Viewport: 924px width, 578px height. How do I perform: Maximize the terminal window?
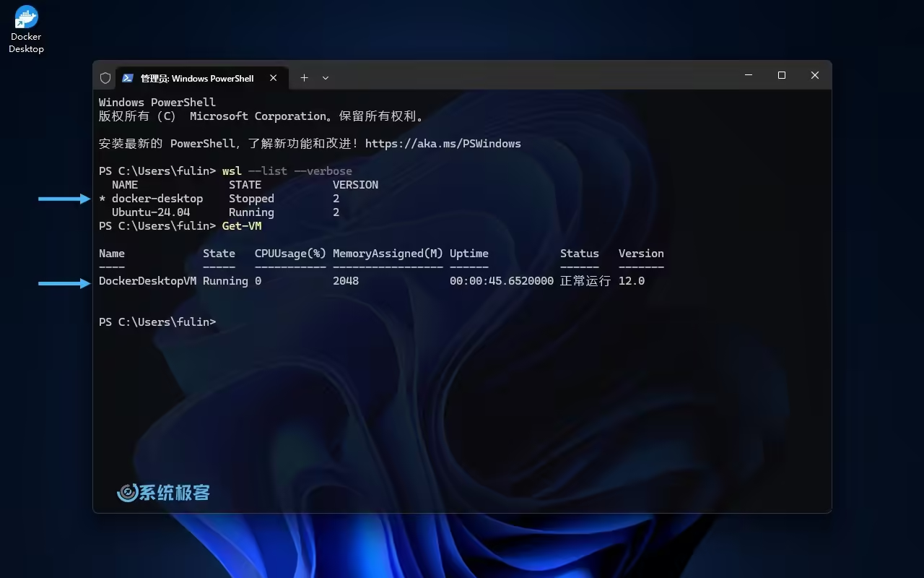coord(782,75)
